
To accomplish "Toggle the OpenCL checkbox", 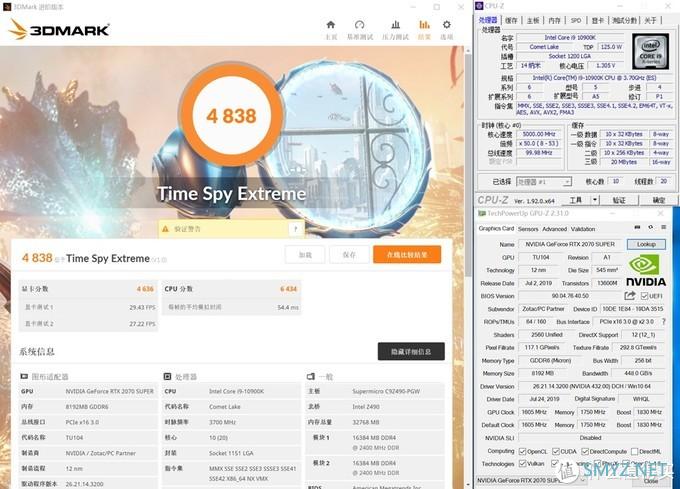I will coord(523,452).
